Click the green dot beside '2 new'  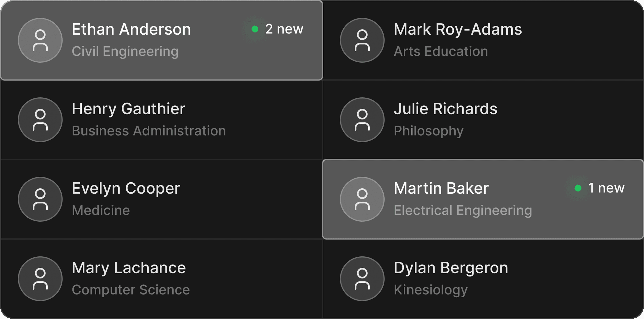[255, 29]
